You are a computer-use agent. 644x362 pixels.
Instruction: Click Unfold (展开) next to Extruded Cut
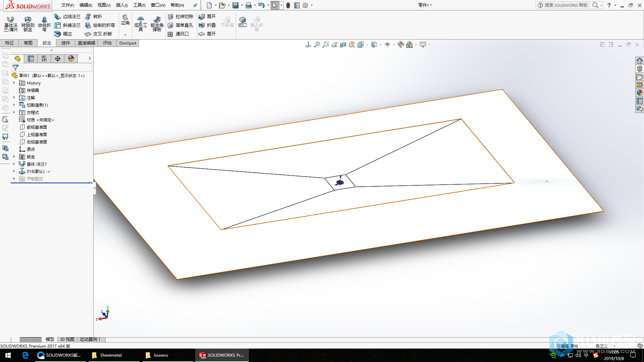[x=207, y=16]
